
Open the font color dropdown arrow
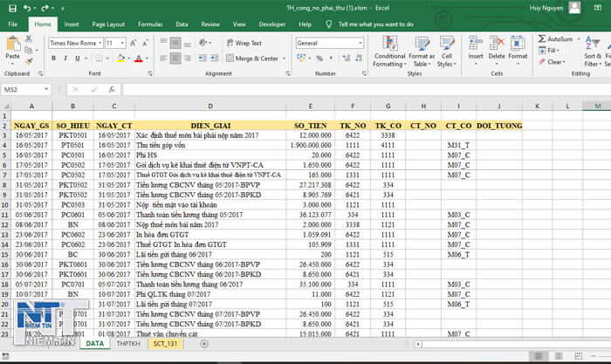point(147,58)
